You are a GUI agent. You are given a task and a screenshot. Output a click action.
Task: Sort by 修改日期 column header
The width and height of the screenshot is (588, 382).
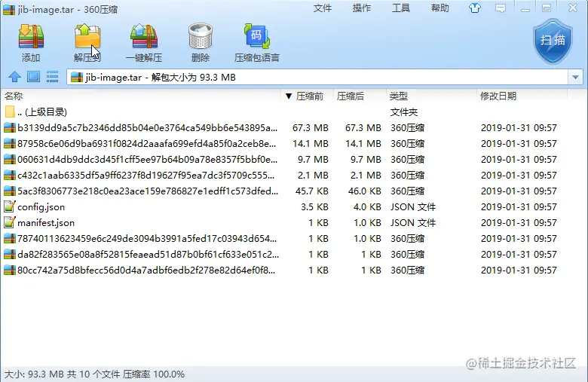522,96
